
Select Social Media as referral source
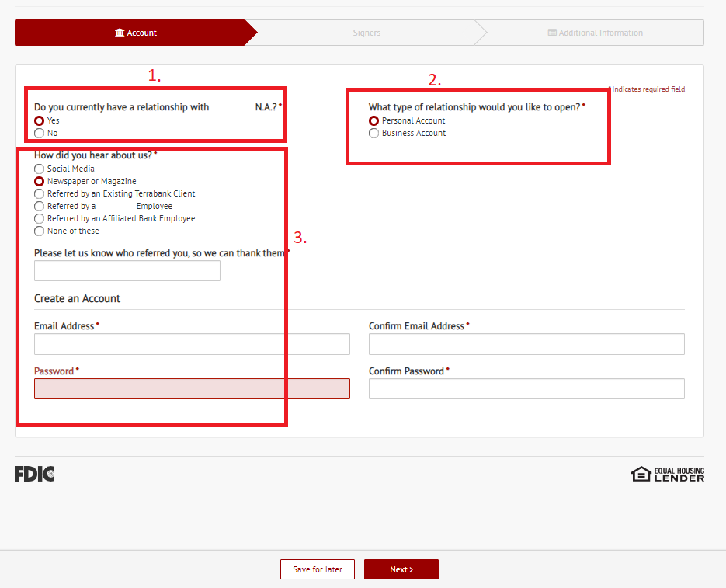(x=39, y=169)
